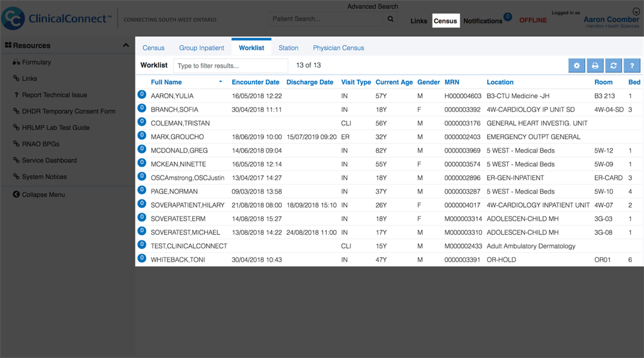Open RNAO BPGs resource link
This screenshot has height=358, width=644.
pos(40,144)
